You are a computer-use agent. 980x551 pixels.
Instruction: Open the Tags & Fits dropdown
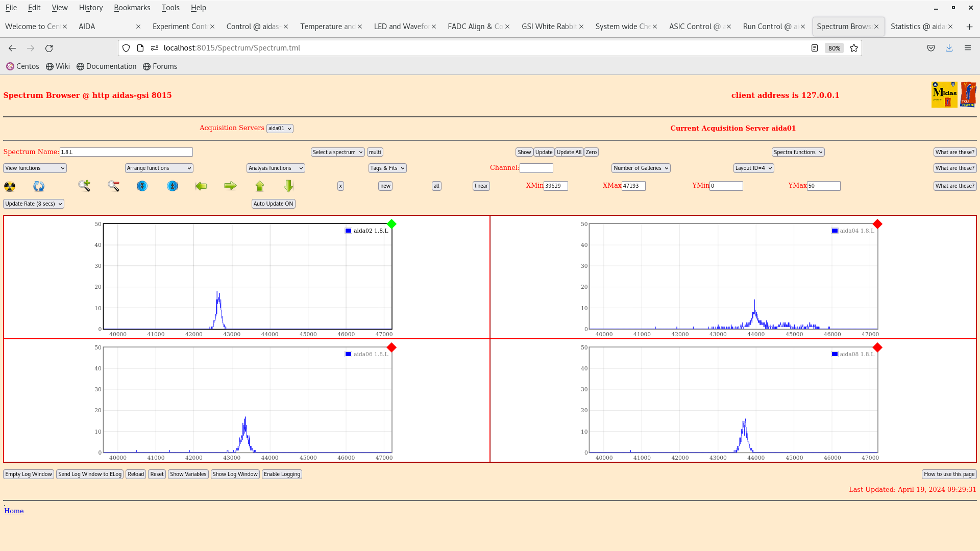pos(387,168)
